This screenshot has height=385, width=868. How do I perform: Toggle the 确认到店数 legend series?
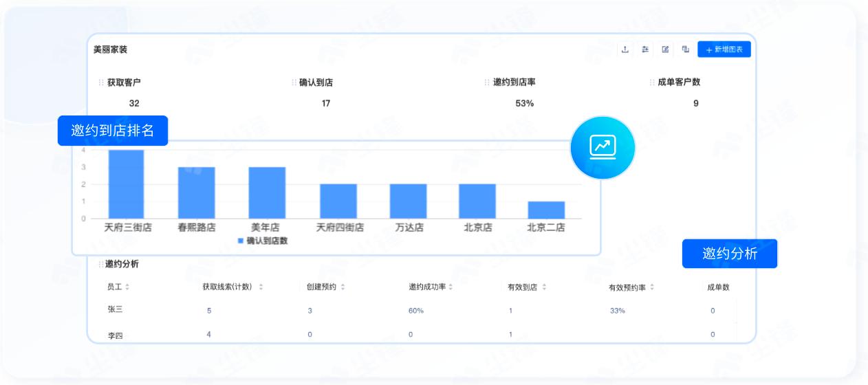(x=262, y=241)
